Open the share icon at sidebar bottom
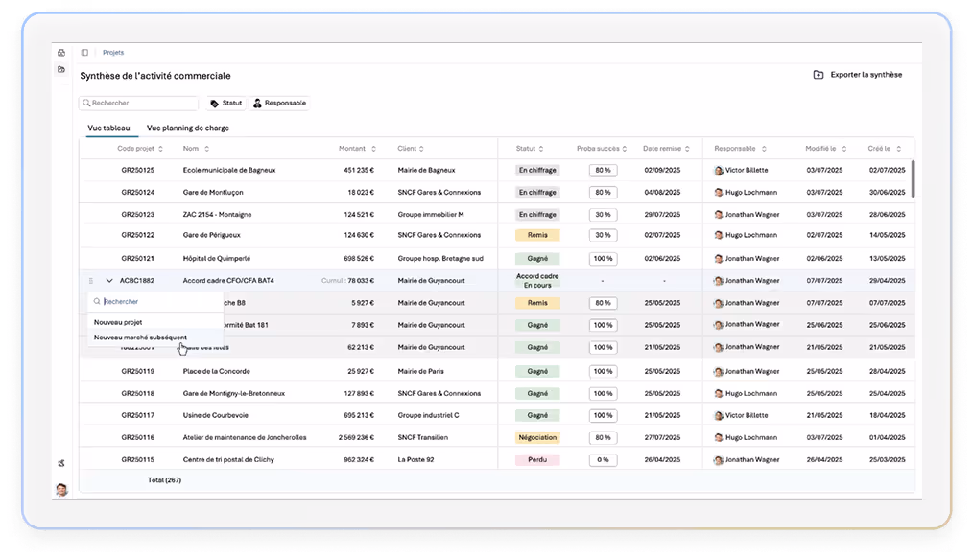 (x=61, y=463)
